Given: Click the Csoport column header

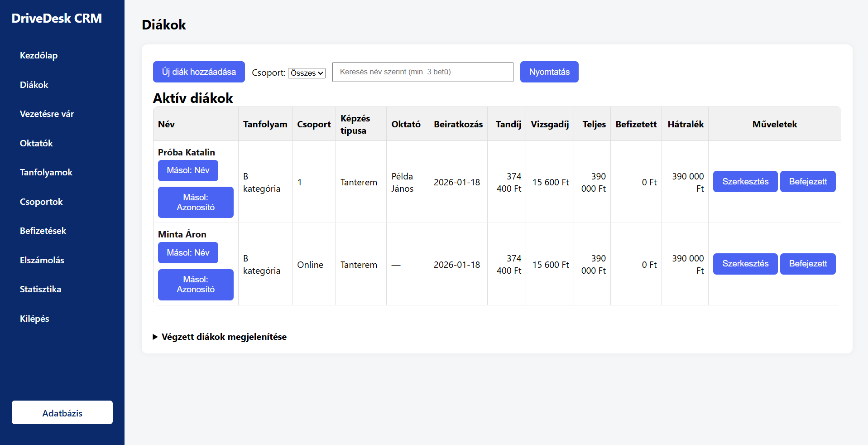Looking at the screenshot, I should 314,124.
